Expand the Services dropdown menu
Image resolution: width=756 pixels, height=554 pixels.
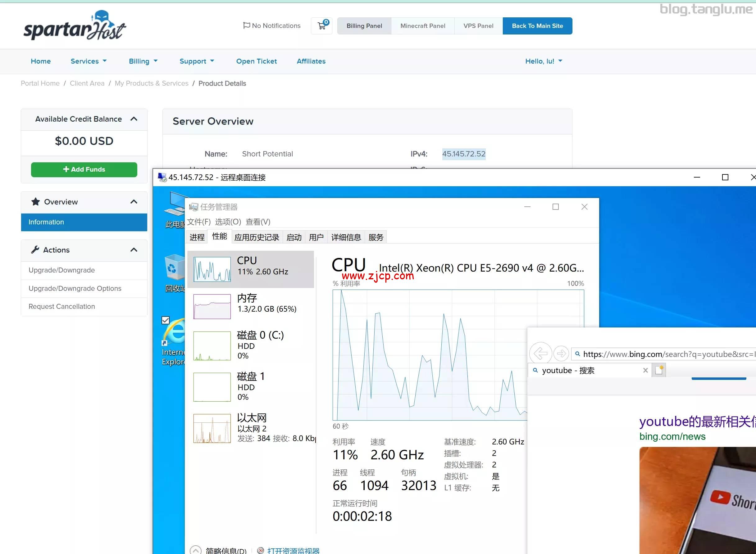[89, 61]
